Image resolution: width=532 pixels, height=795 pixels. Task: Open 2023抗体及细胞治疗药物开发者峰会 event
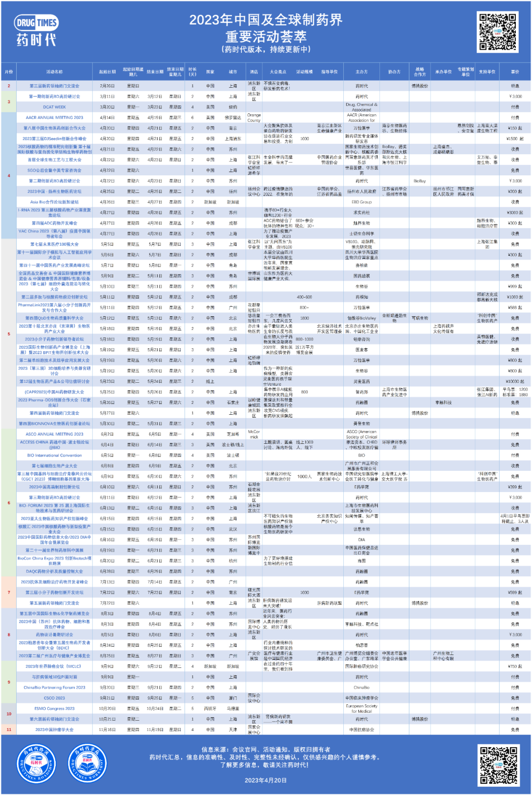click(x=54, y=582)
